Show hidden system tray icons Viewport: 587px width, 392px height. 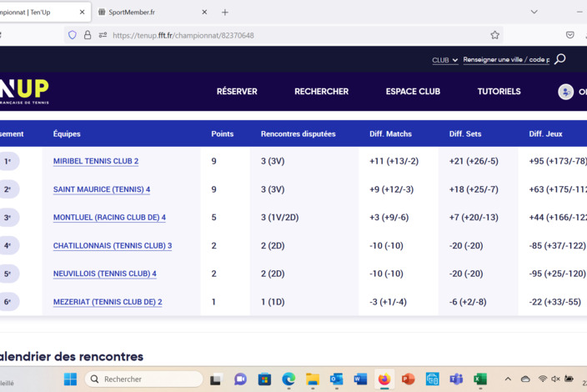tap(508, 379)
